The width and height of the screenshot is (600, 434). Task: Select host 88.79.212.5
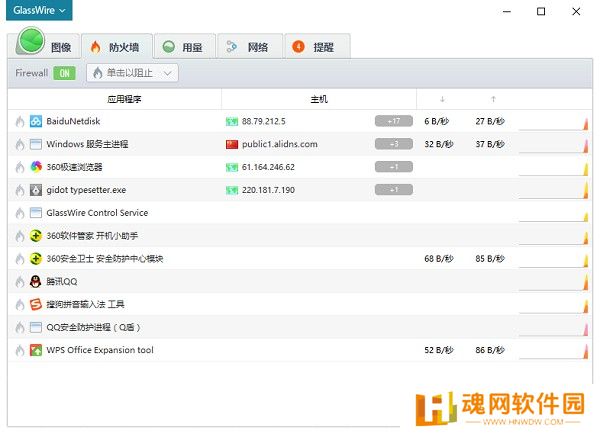tap(264, 121)
